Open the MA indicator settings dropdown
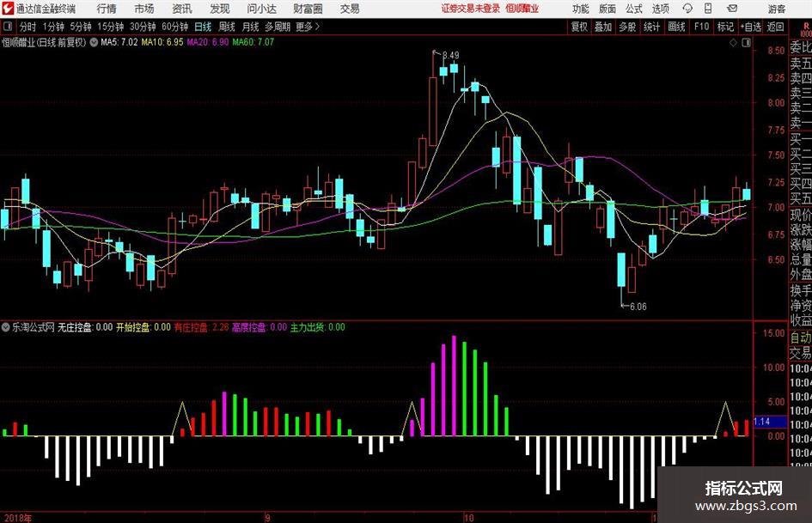 pyautogui.click(x=94, y=42)
